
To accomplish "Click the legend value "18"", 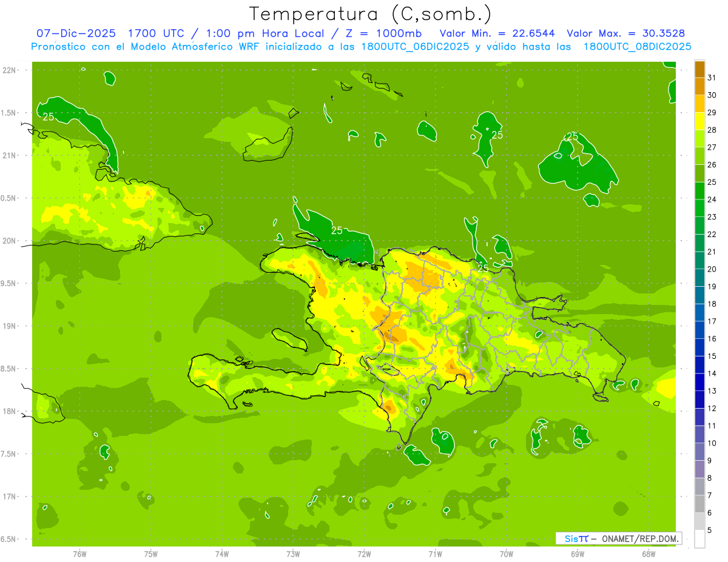I will pyautogui.click(x=712, y=304).
